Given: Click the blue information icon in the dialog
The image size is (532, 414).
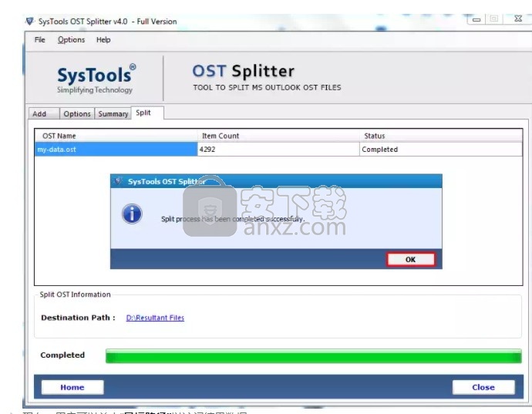Looking at the screenshot, I should click(132, 214).
